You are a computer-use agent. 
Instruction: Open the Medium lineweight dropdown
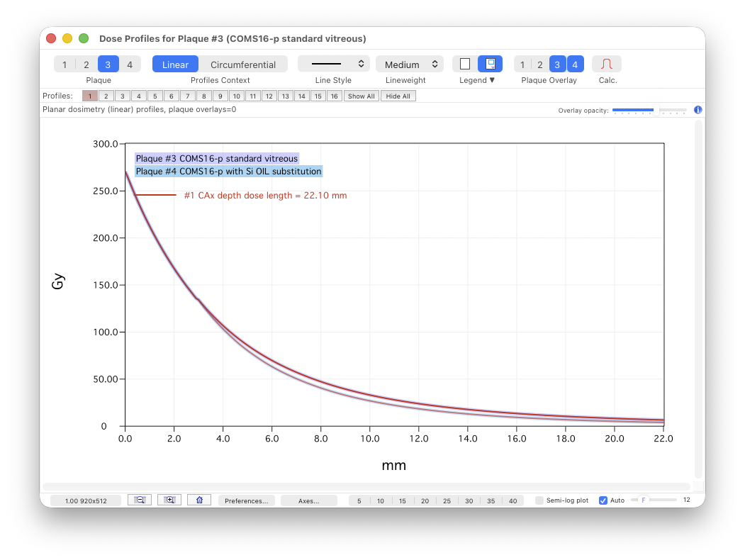click(x=410, y=65)
